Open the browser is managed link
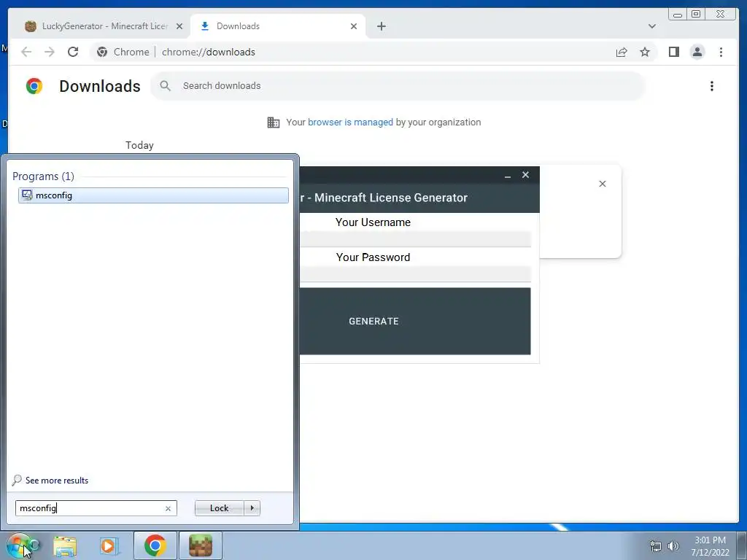This screenshot has height=560, width=747. click(350, 122)
